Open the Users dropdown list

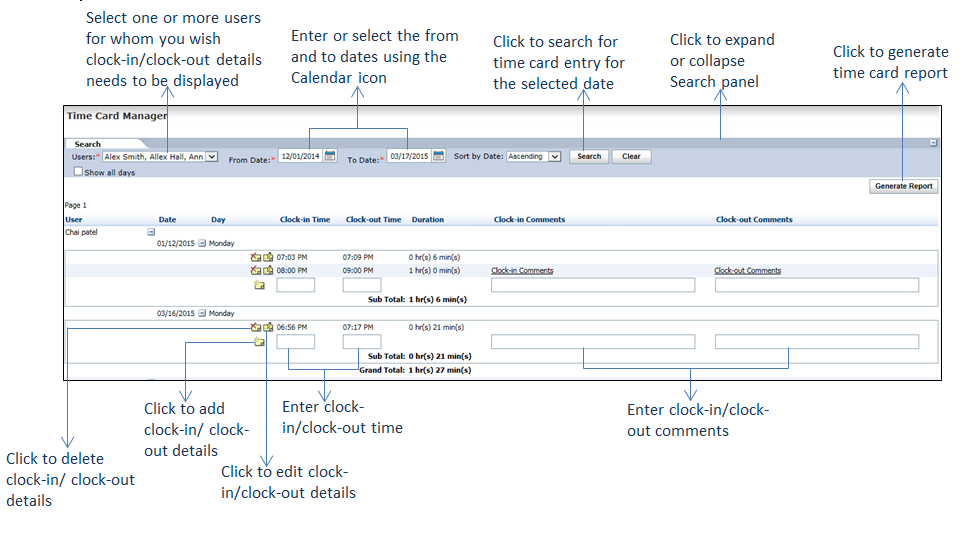point(212,157)
